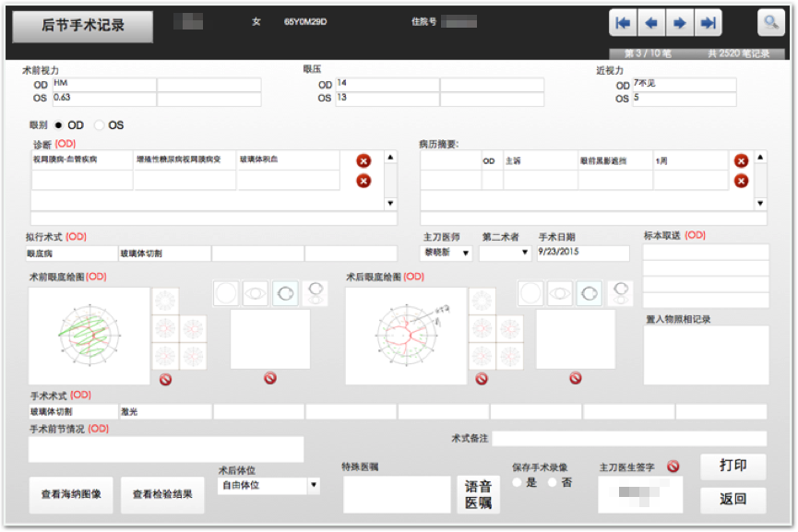
Task: Jump to the last record
Action: pyautogui.click(x=708, y=23)
